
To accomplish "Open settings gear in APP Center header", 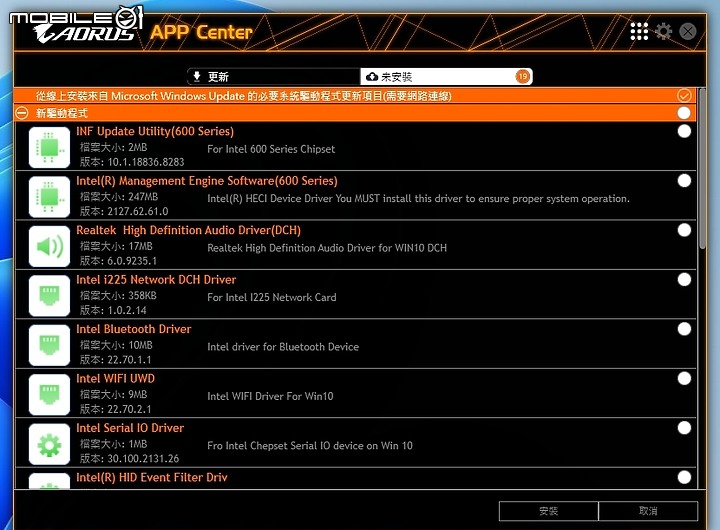I will pyautogui.click(x=663, y=31).
